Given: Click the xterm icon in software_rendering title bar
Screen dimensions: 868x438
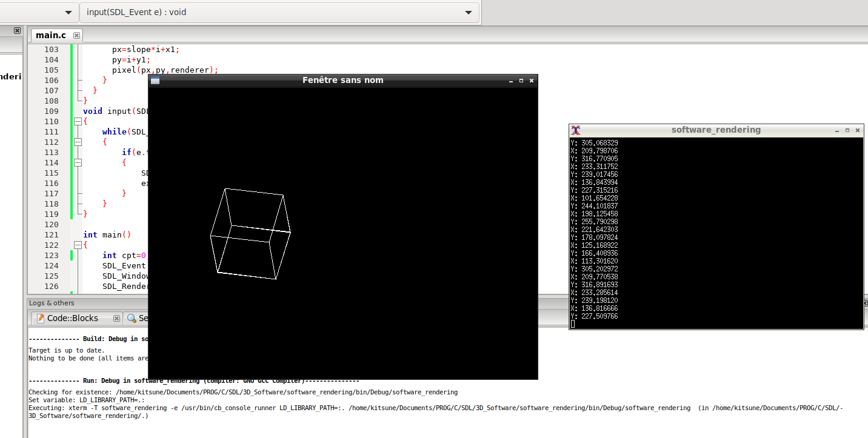Looking at the screenshot, I should (576, 130).
